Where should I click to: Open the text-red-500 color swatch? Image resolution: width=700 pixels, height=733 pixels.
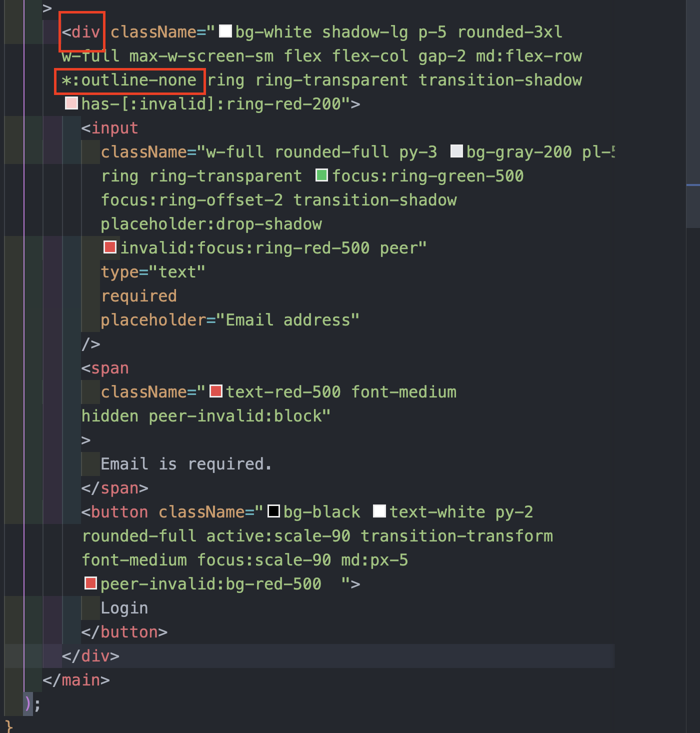click(216, 391)
